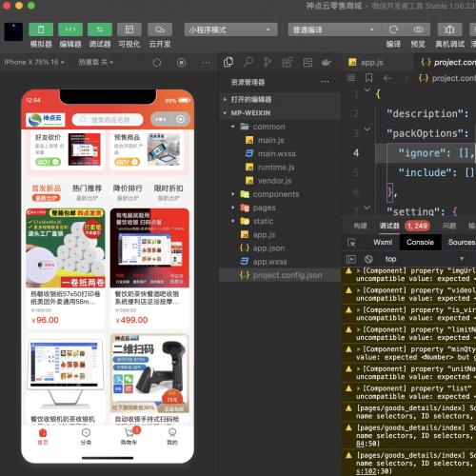Image resolution: width=476 pixels, height=476 pixels.
Task: Select project.config.json in file tree
Action: coord(280,275)
